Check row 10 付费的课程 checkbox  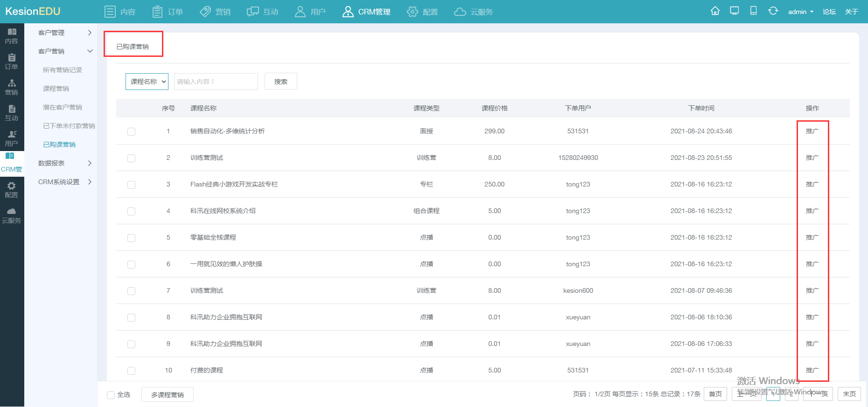click(x=132, y=371)
